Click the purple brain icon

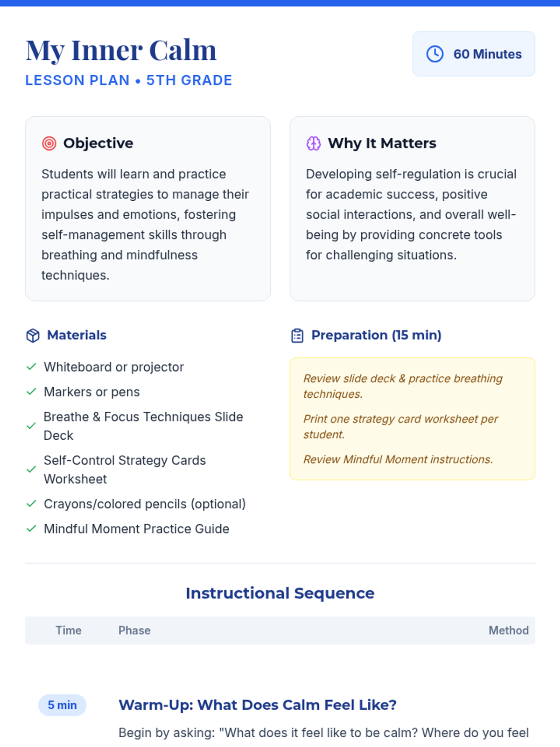[314, 143]
